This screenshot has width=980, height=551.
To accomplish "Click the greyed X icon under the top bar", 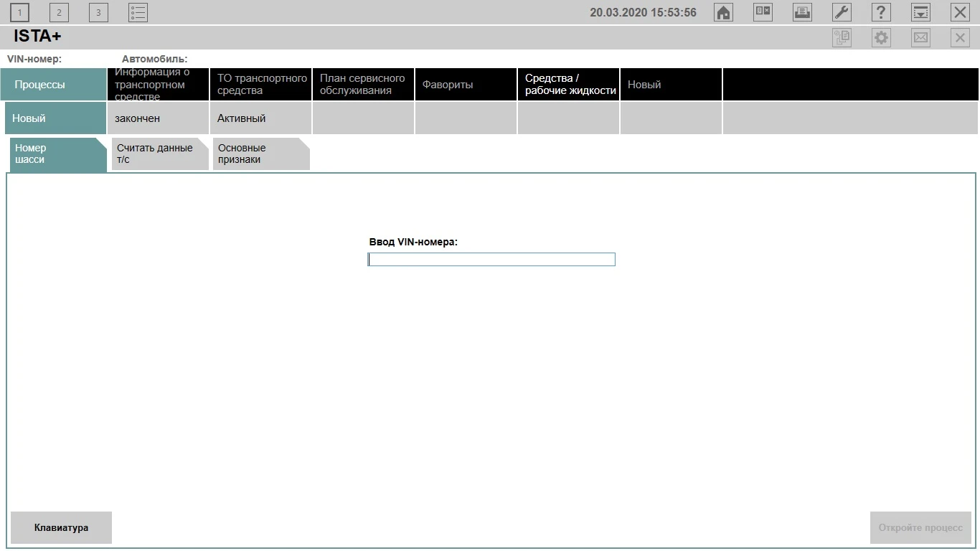I will pos(960,38).
